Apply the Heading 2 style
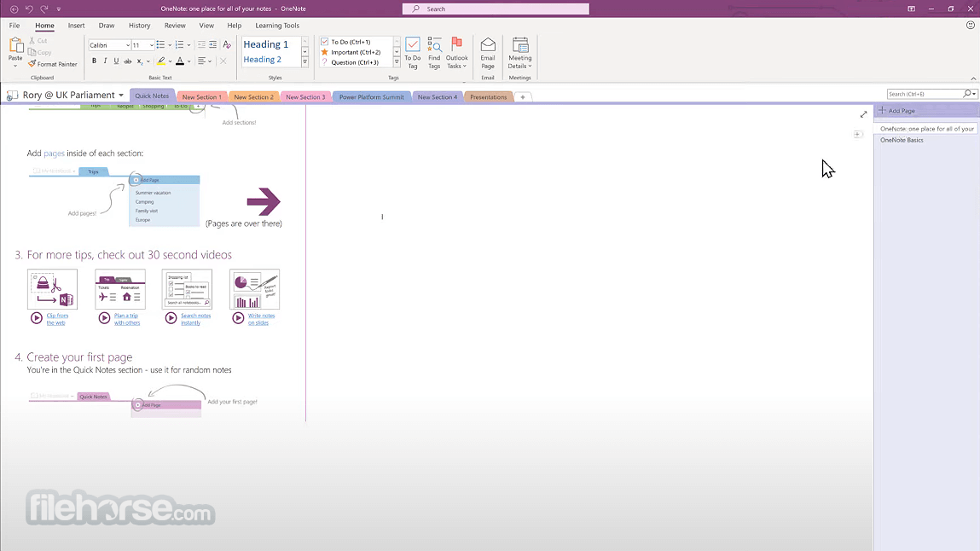This screenshot has height=551, width=980. (262, 60)
